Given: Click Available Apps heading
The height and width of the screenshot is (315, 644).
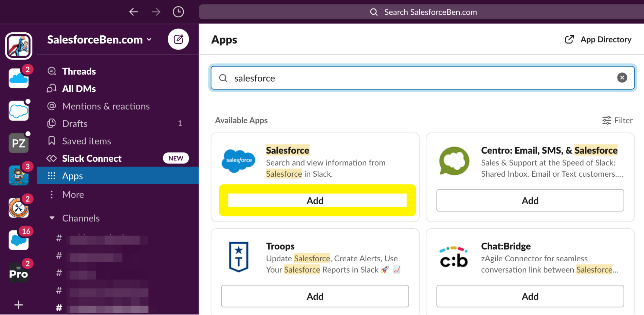Looking at the screenshot, I should pyautogui.click(x=241, y=120).
